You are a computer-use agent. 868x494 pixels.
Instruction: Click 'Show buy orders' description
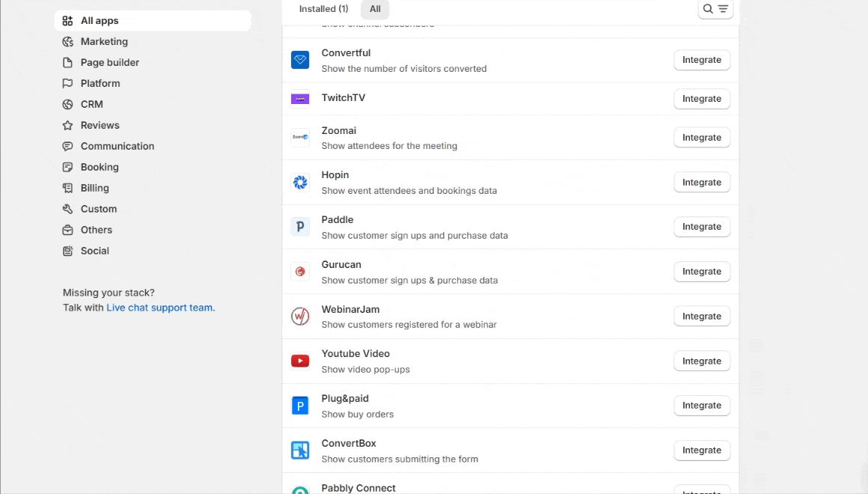click(358, 414)
